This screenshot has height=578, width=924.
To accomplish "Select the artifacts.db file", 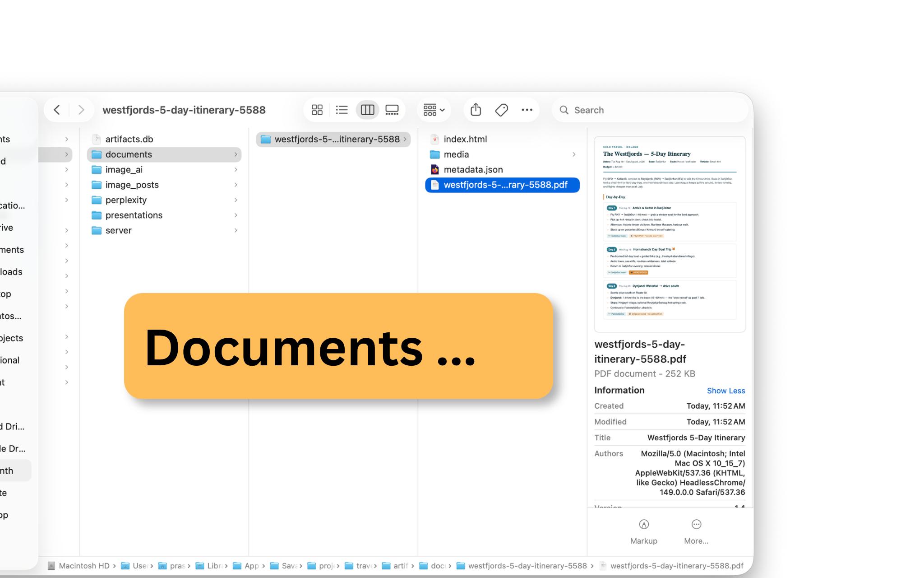I will pyautogui.click(x=164, y=139).
